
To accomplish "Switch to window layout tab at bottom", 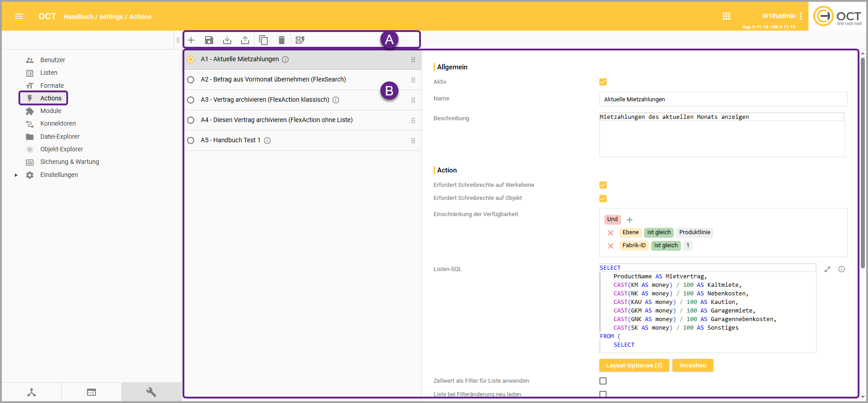I will (91, 392).
